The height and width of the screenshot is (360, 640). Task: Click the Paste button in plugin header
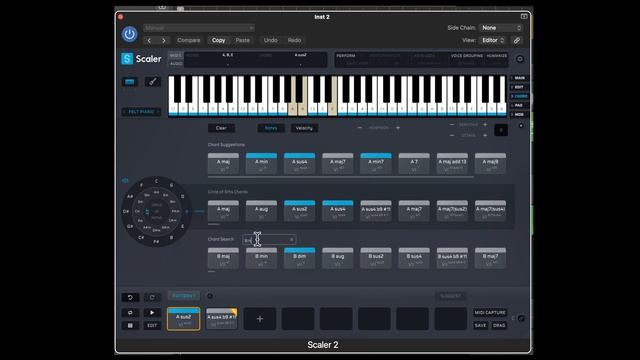(242, 40)
